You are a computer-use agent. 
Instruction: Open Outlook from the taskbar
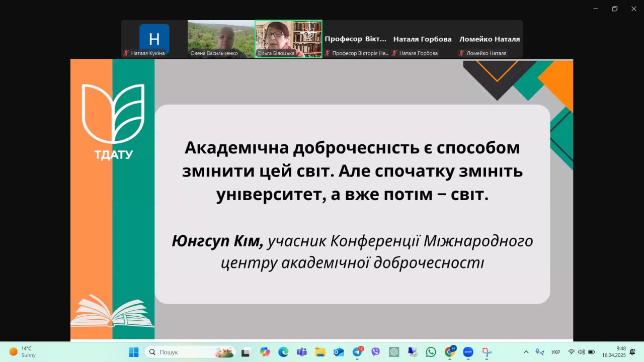[339, 352]
